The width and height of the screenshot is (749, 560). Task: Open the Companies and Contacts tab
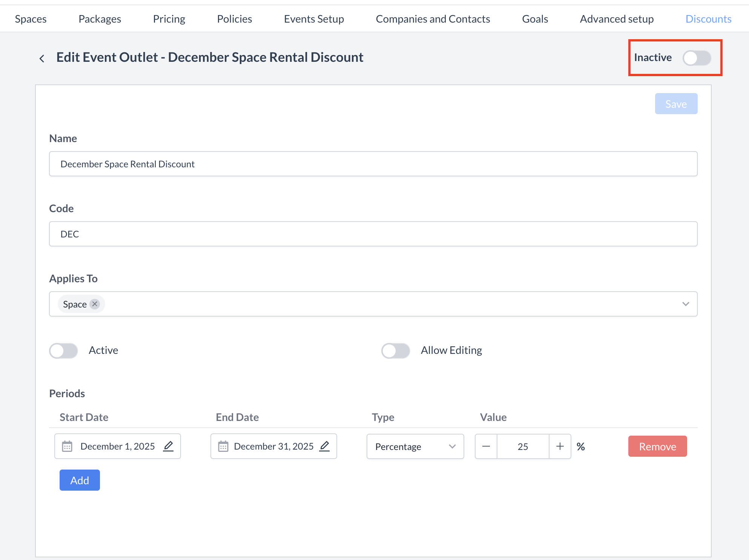tap(433, 18)
